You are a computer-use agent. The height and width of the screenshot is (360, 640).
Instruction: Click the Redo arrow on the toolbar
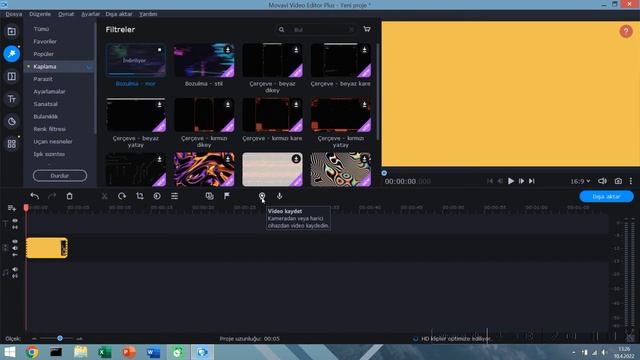pos(52,196)
